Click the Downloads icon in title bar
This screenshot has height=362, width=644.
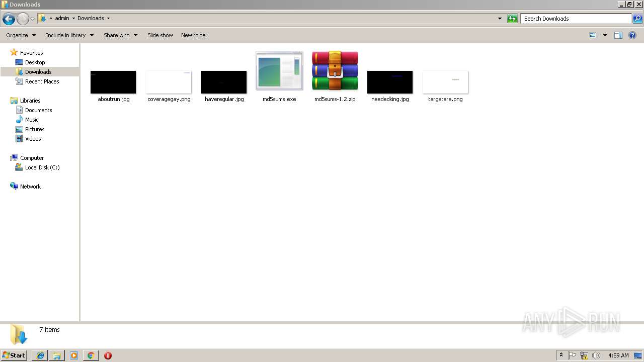pos(5,5)
